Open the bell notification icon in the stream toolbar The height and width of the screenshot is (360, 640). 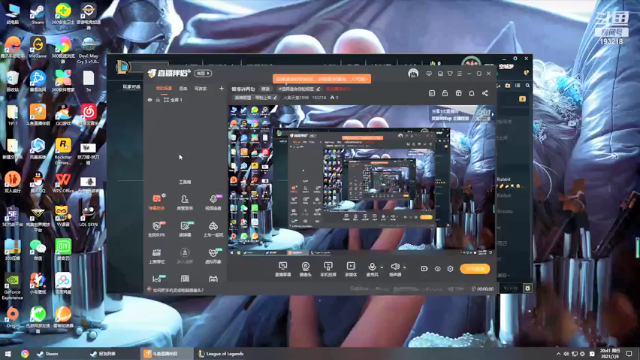click(x=471, y=93)
